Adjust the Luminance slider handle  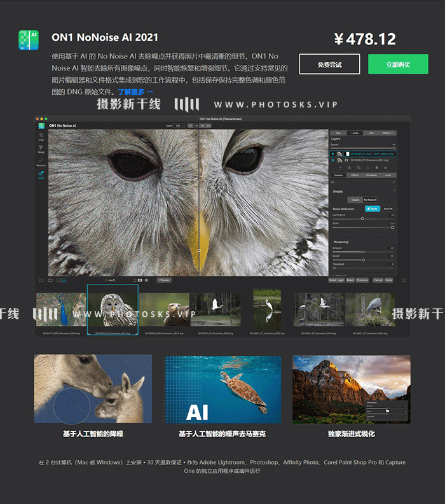click(362, 218)
